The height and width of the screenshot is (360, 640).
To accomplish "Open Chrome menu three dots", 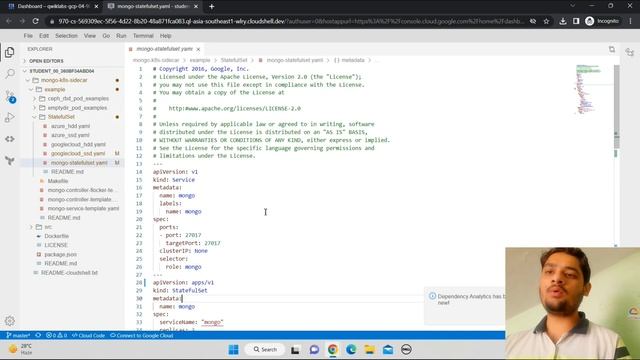I will [x=630, y=21].
